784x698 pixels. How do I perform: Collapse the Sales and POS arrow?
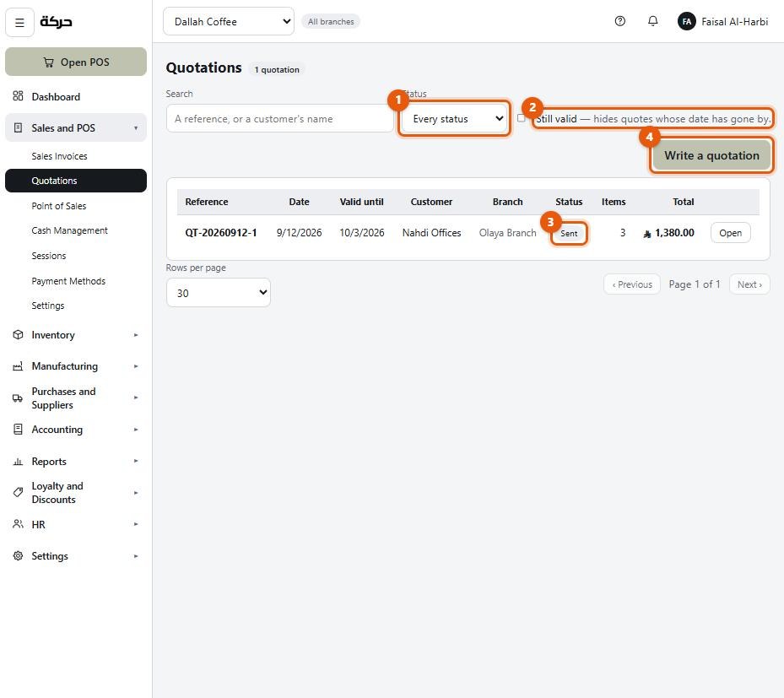click(x=136, y=128)
